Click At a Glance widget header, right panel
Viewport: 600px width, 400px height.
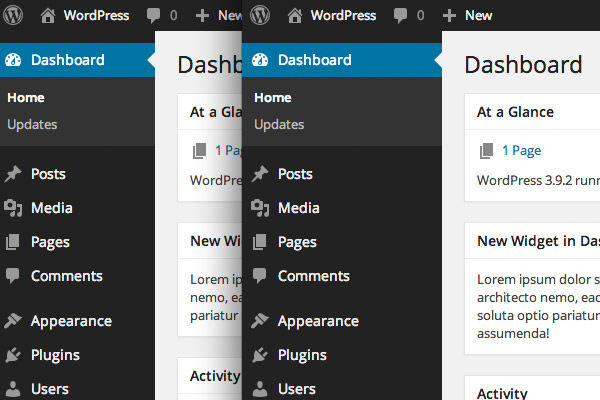coord(532,112)
